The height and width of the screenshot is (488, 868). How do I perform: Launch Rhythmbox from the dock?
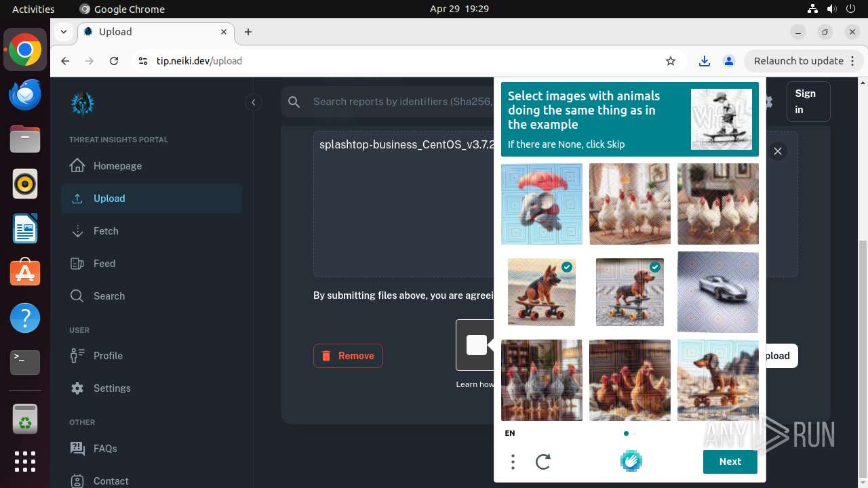(x=25, y=184)
